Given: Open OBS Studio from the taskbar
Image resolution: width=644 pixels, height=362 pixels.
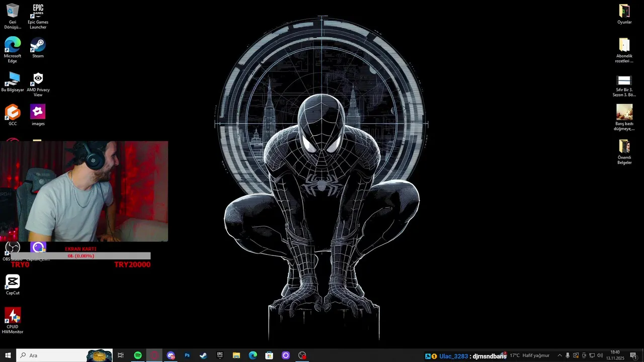Looking at the screenshot, I should coord(302,355).
